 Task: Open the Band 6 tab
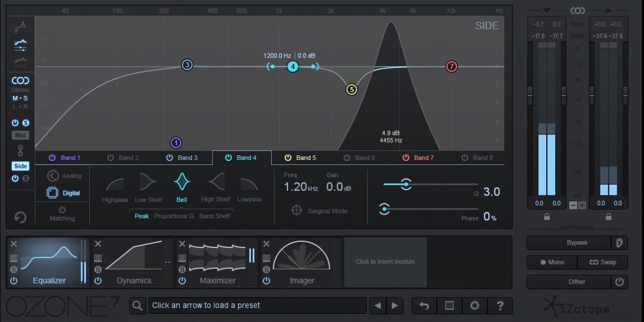[x=359, y=158]
